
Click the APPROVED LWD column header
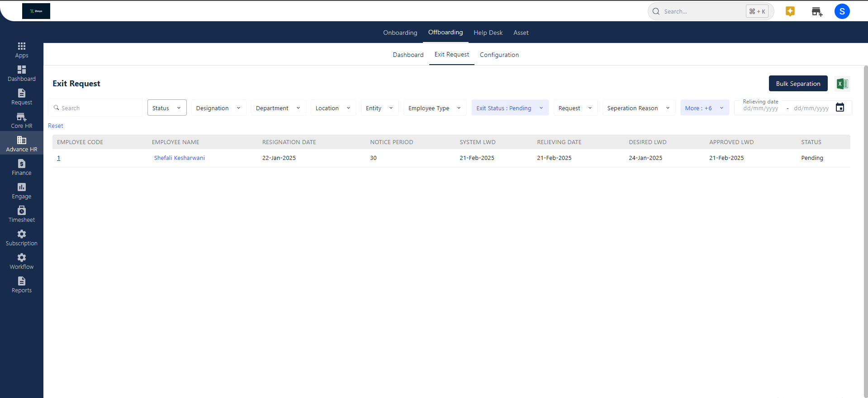(x=731, y=142)
